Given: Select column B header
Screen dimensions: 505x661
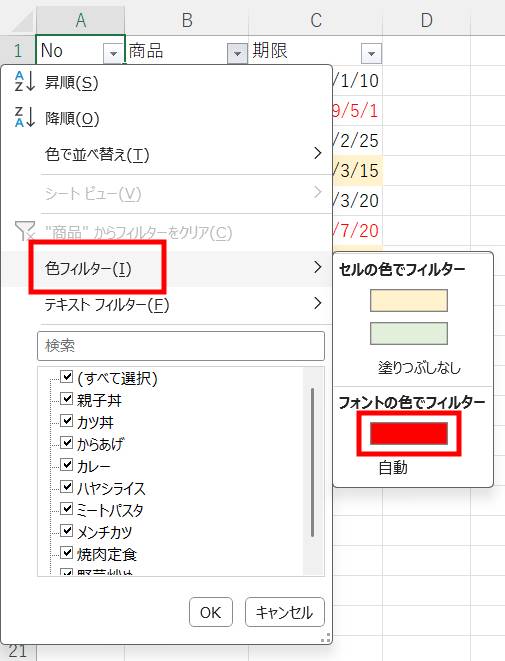Looking at the screenshot, I should pyautogui.click(x=187, y=20).
